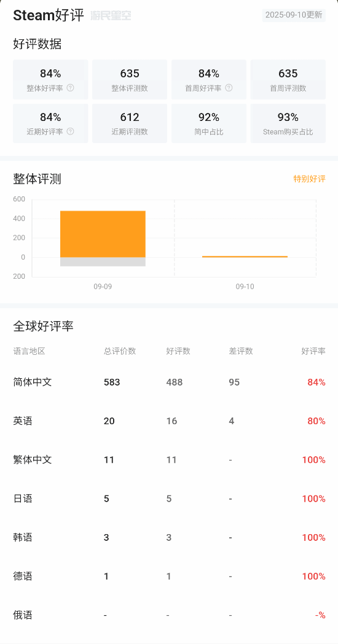Click the 好评数据 section heading

[x=37, y=44]
